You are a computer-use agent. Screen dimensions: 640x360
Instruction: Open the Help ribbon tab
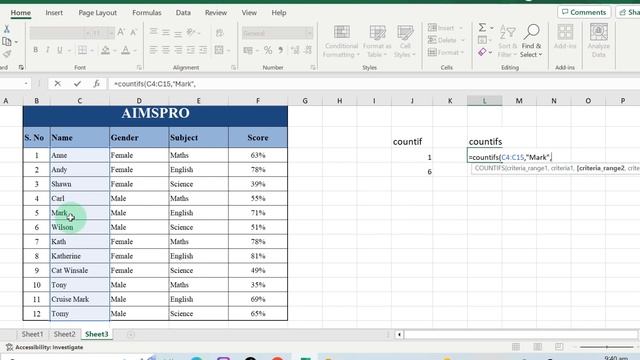click(279, 13)
